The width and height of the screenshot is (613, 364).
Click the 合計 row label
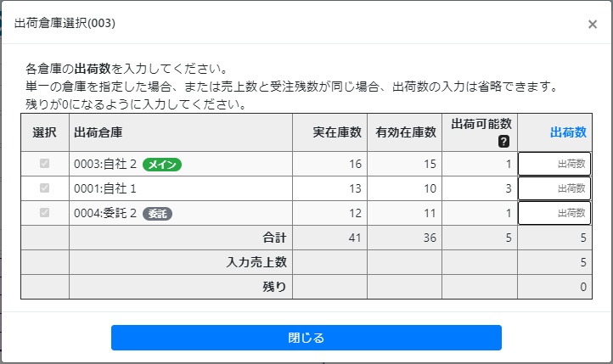tap(274, 238)
